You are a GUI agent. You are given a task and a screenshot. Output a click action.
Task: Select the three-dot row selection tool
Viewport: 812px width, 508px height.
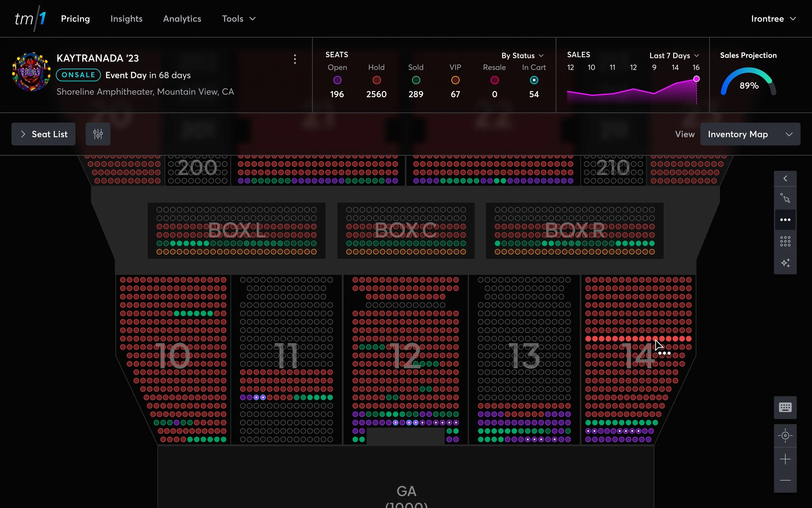[785, 220]
